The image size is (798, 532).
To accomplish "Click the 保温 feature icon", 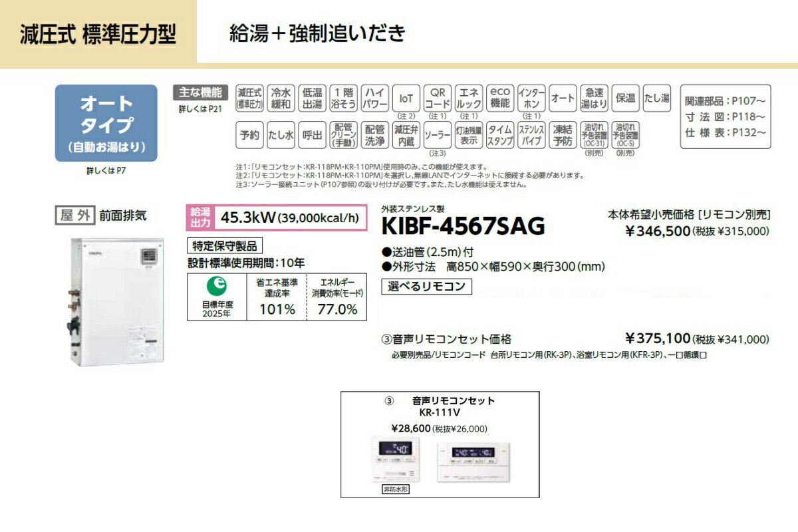I will [625, 98].
